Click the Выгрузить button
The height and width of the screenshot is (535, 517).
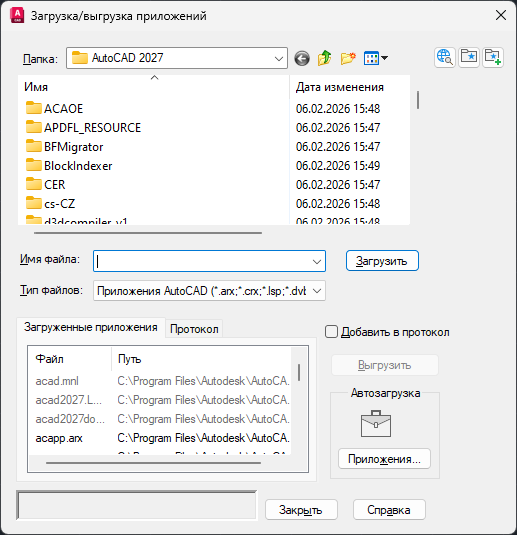(385, 365)
